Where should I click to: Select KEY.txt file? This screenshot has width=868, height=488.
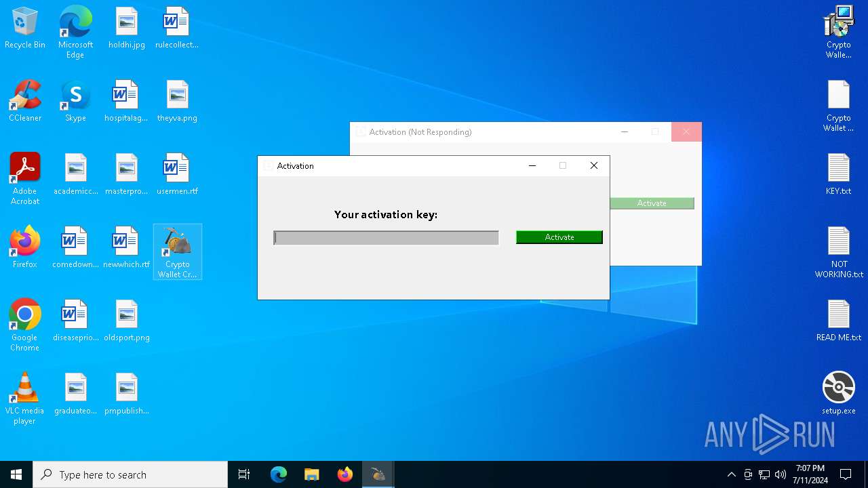[x=839, y=175]
